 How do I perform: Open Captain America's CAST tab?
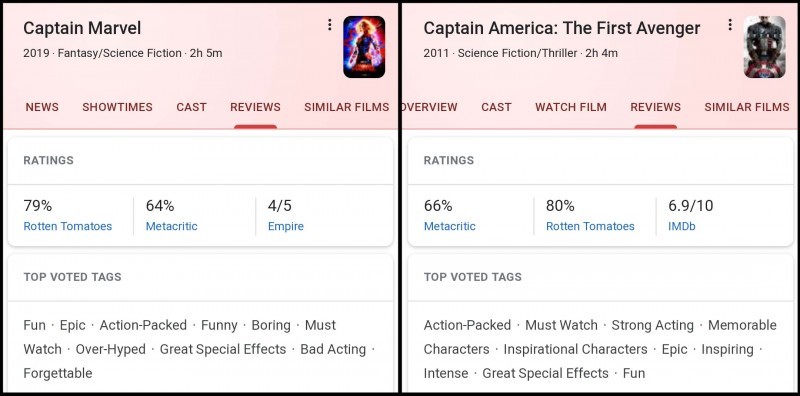pyautogui.click(x=496, y=107)
